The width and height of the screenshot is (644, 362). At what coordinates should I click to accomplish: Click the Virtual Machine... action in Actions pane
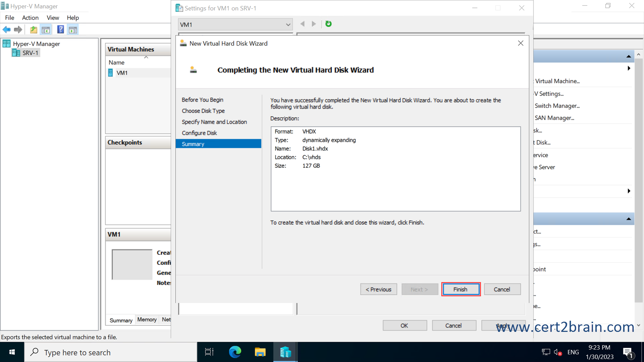558,81
